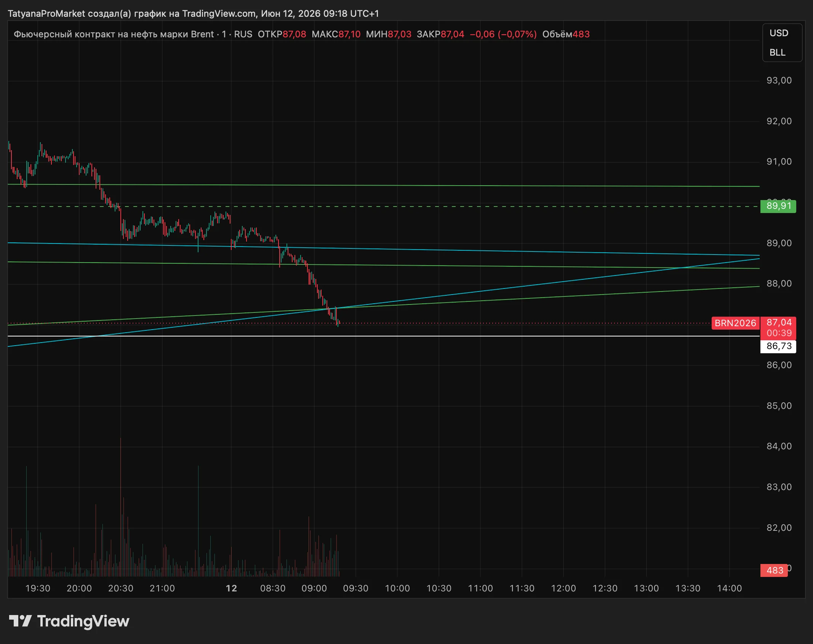
Task: Click the red 483 volume label
Action: (774, 570)
